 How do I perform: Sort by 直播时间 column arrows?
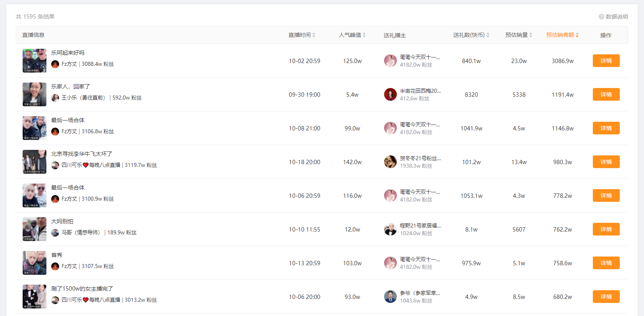tap(313, 35)
